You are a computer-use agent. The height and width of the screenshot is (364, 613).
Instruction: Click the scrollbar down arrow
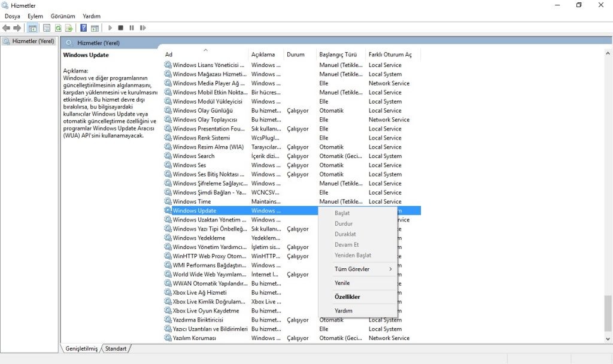[608, 339]
